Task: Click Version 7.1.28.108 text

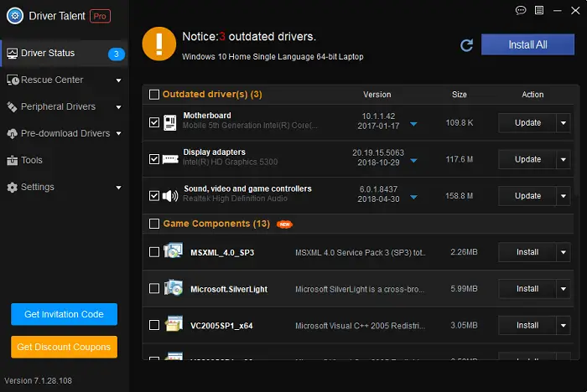Action: click(x=39, y=381)
